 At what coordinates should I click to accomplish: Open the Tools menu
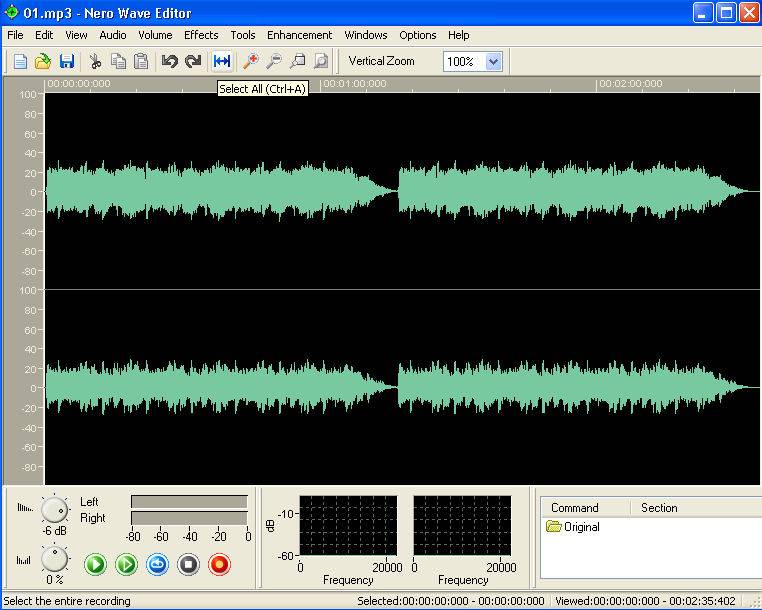point(243,35)
